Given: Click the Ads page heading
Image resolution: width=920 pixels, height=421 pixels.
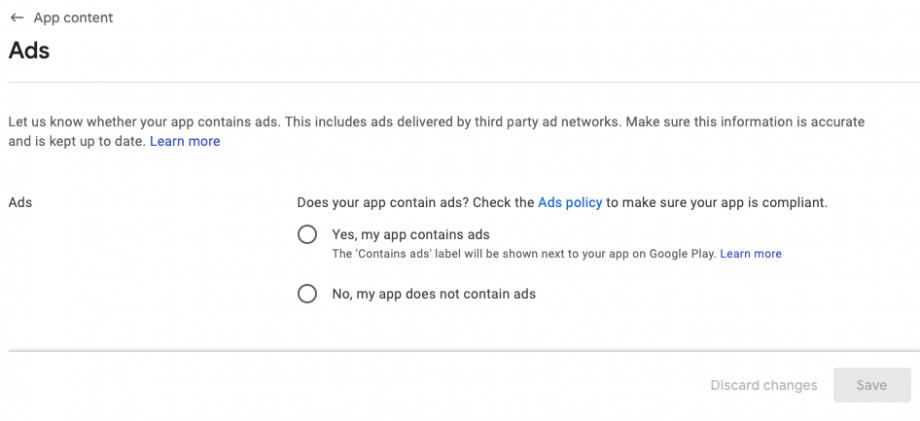Looking at the screenshot, I should click(x=29, y=50).
